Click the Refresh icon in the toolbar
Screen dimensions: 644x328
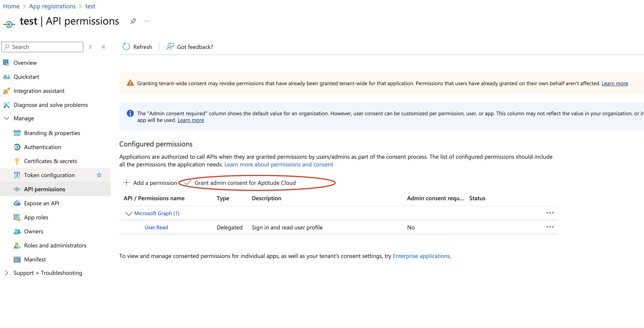click(x=126, y=47)
